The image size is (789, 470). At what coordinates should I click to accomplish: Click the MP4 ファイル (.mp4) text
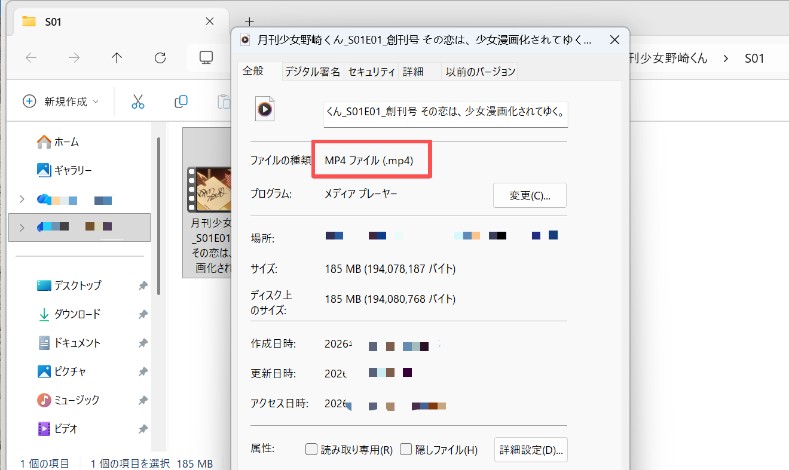point(369,161)
